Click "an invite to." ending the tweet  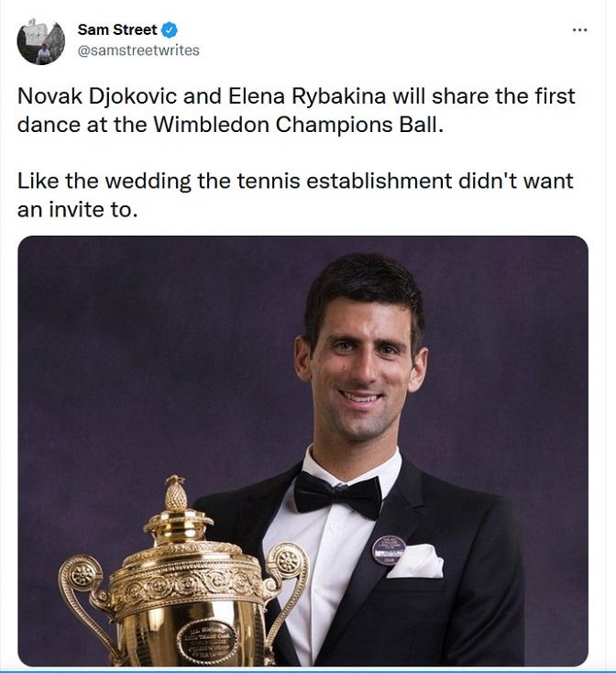pyautogui.click(x=76, y=208)
